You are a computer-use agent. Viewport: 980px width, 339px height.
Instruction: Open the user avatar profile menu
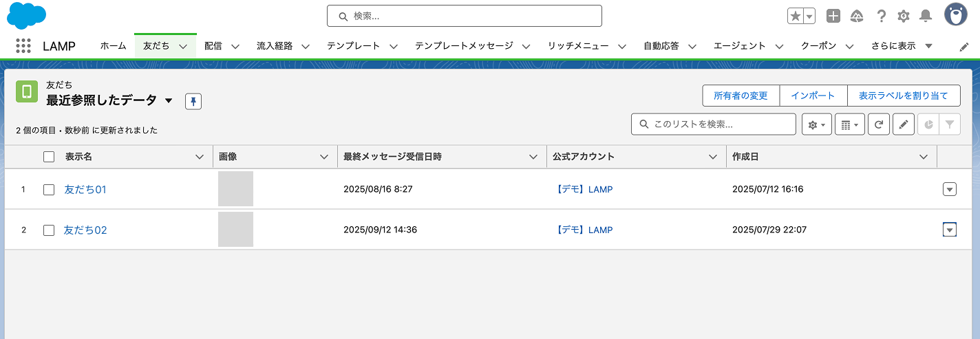(x=955, y=14)
